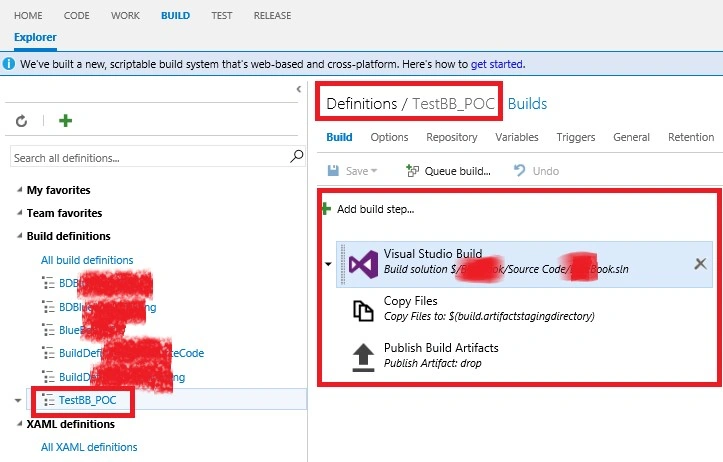Click the green plus new definition icon
The image size is (723, 462).
point(65,121)
